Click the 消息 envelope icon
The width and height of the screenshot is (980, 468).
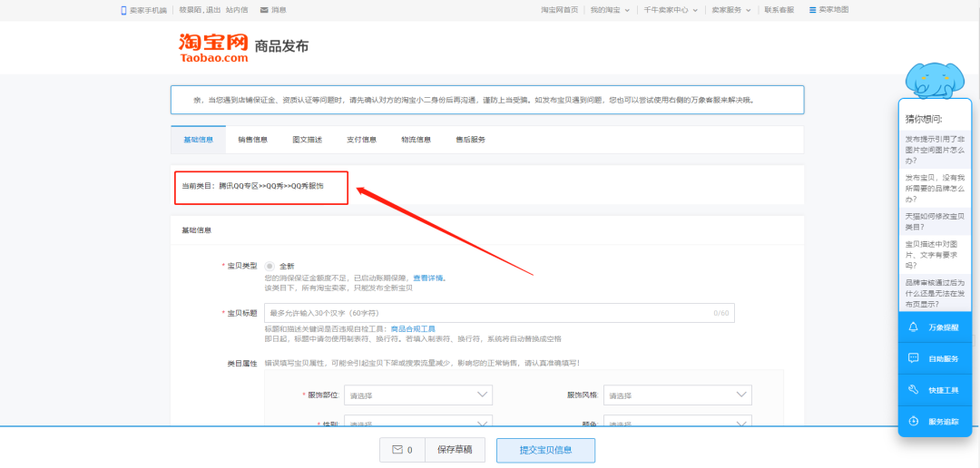[x=264, y=10]
